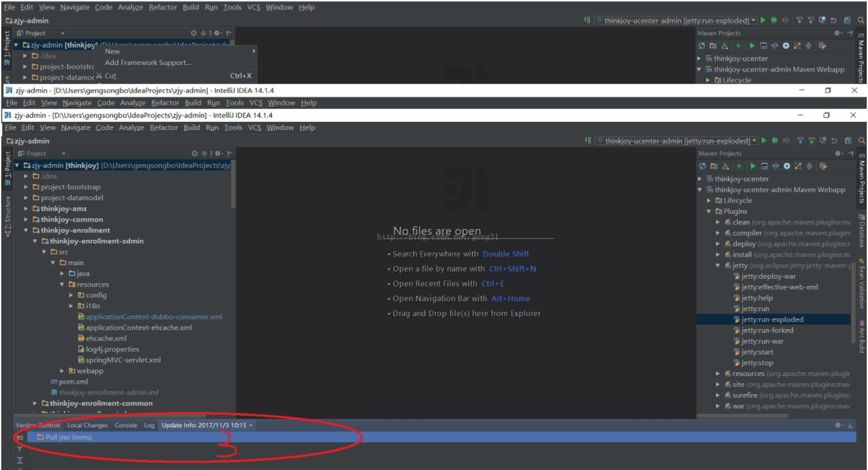Collapse all in front Project panel header
The width and height of the screenshot is (868, 470).
click(204, 153)
